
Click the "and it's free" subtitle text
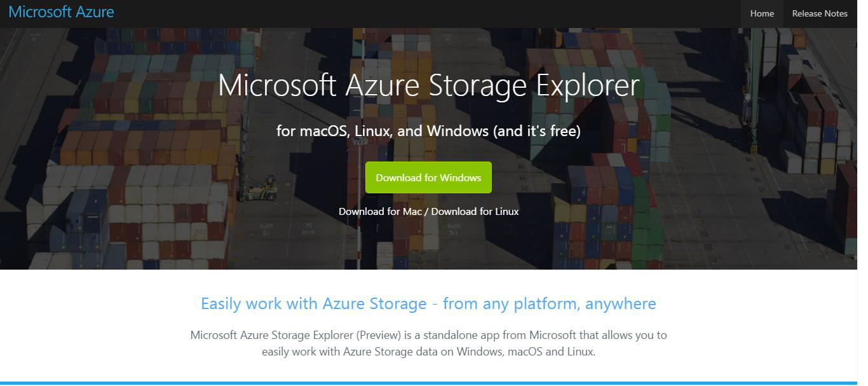pyautogui.click(x=536, y=131)
